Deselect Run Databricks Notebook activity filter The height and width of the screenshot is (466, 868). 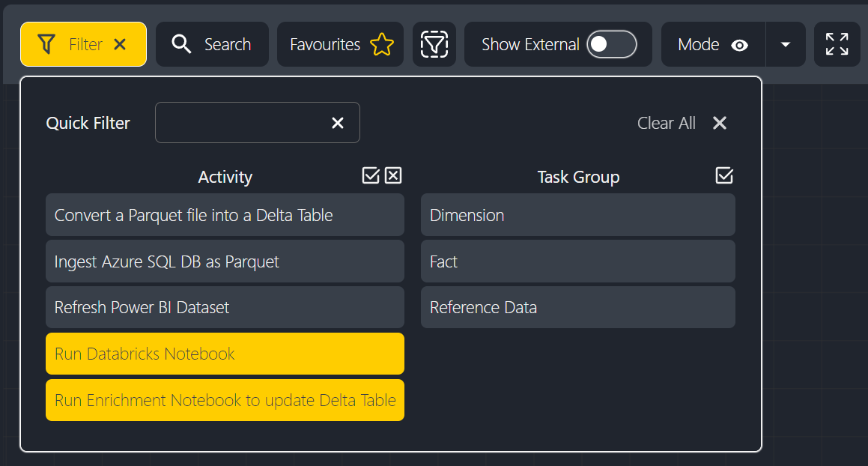pyautogui.click(x=225, y=354)
